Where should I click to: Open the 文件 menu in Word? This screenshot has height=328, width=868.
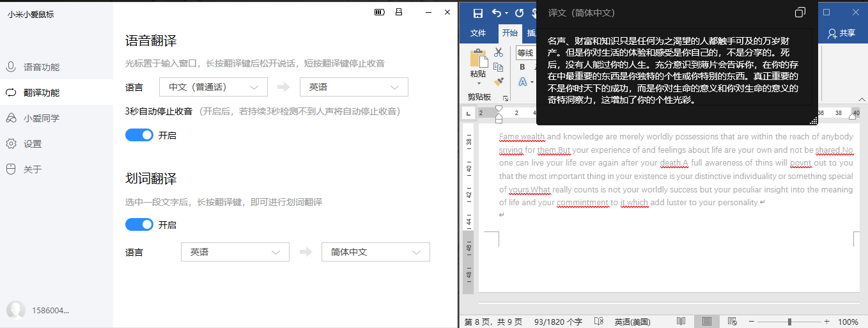click(x=478, y=33)
